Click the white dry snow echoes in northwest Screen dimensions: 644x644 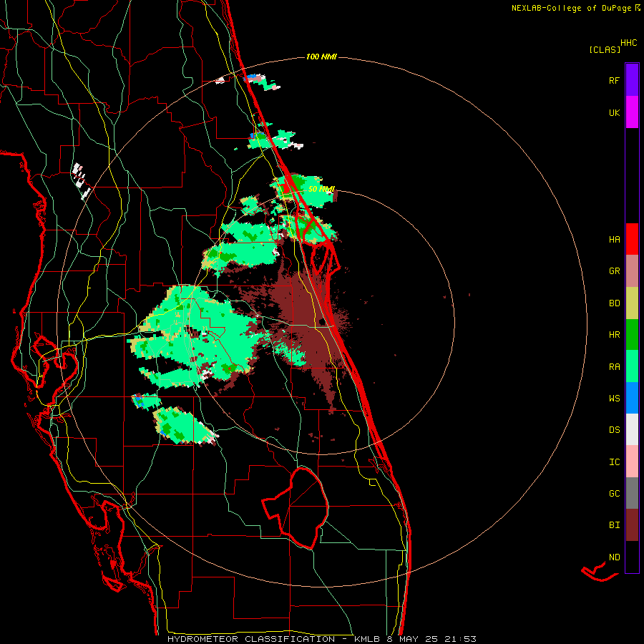[x=82, y=181]
